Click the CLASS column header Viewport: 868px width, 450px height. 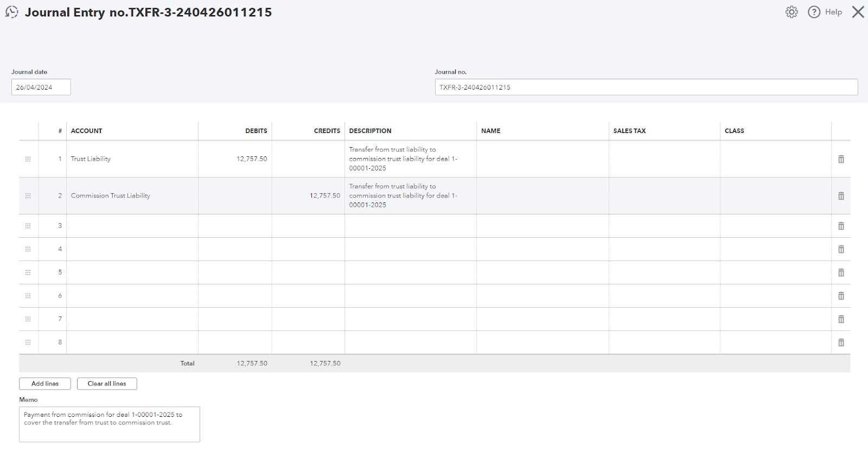click(734, 131)
